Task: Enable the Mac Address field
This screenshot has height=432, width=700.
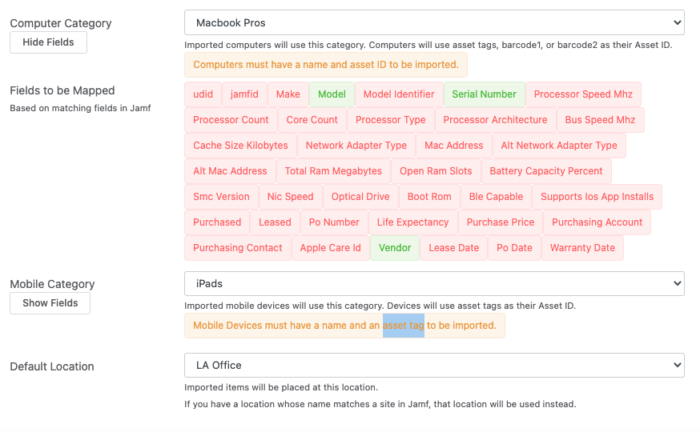Action: (x=454, y=145)
